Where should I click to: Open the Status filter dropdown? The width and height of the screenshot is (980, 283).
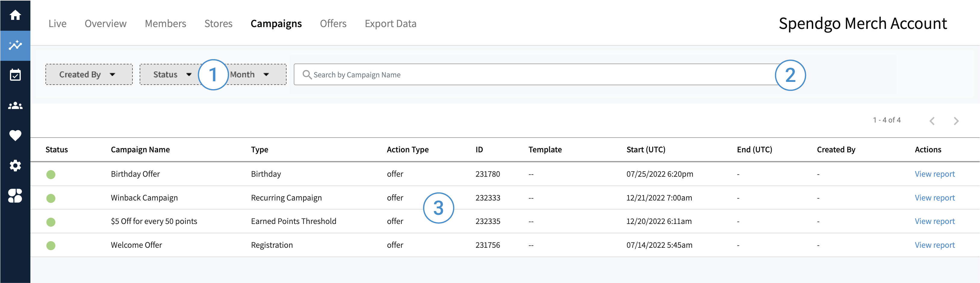pyautogui.click(x=172, y=75)
